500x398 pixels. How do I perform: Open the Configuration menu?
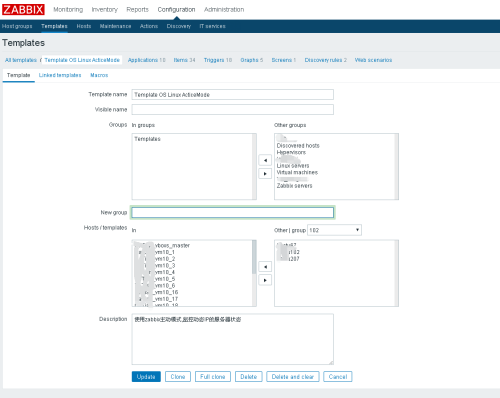176,10
